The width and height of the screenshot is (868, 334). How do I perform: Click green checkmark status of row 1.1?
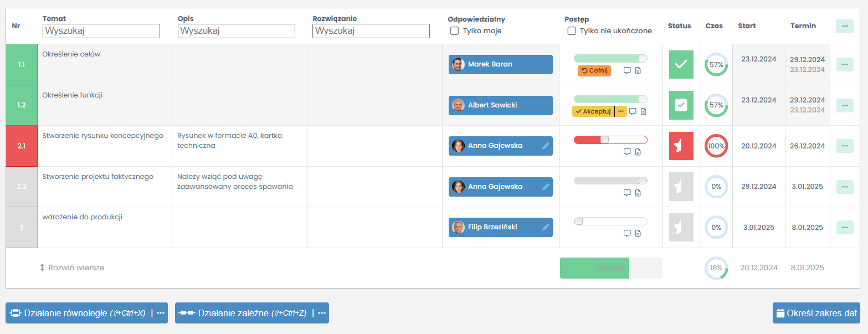coord(681,64)
